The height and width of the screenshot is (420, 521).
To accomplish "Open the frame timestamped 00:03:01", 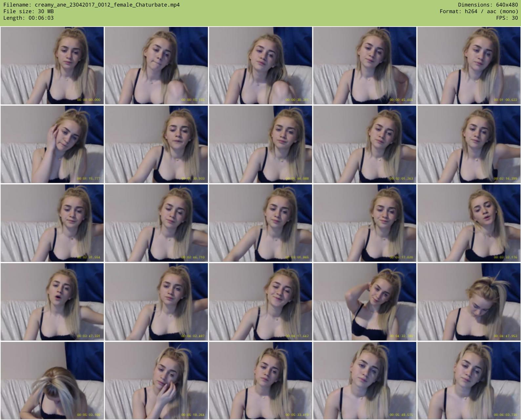I will 260,223.
